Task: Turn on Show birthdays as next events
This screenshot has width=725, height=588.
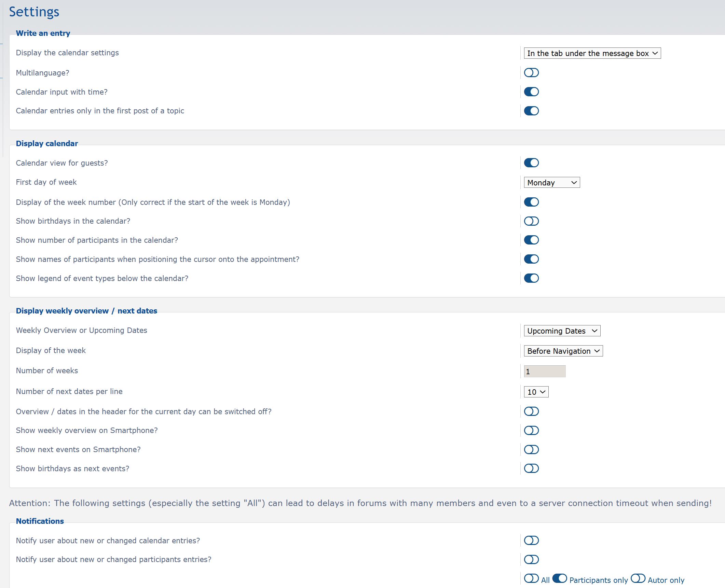Action: (531, 468)
